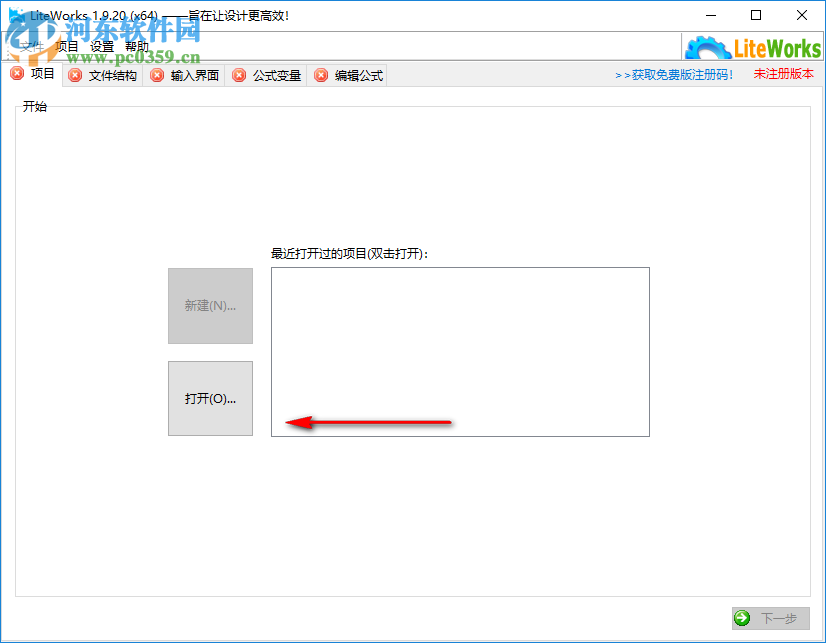Open the 设置 menu

pyautogui.click(x=101, y=45)
